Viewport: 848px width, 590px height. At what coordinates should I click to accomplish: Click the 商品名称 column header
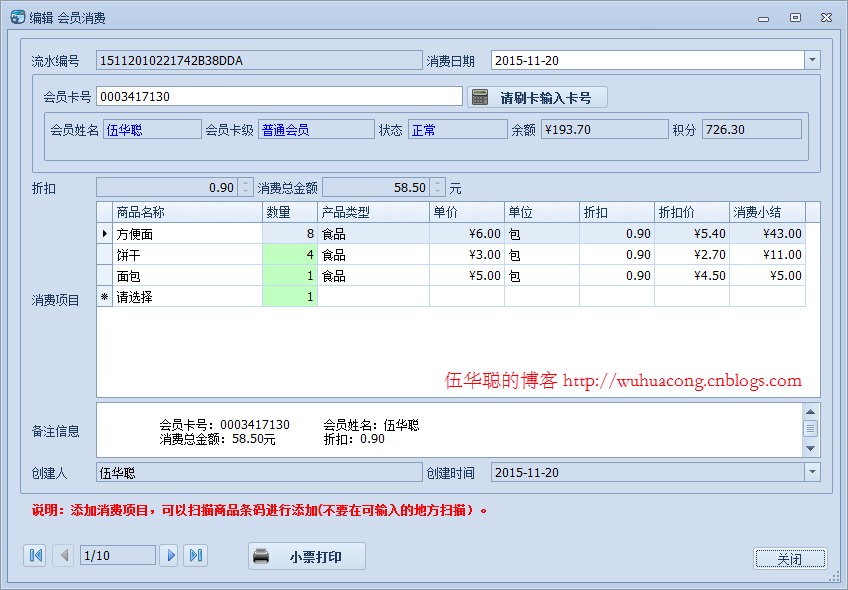coord(187,212)
